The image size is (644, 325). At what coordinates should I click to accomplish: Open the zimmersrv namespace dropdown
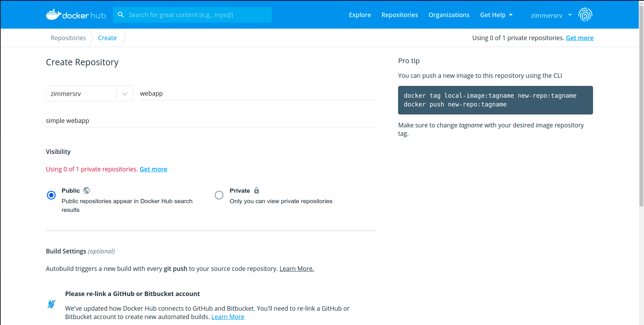pos(90,94)
